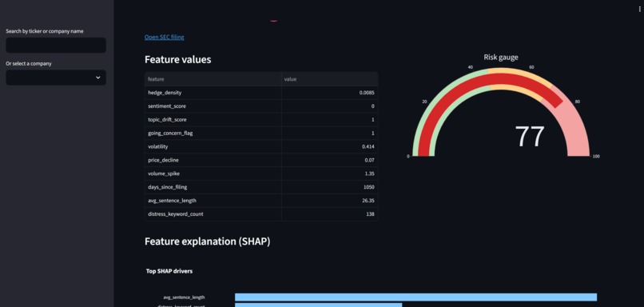Image resolution: width=644 pixels, height=307 pixels.
Task: Click the 'feature' column header
Action: tap(213, 79)
